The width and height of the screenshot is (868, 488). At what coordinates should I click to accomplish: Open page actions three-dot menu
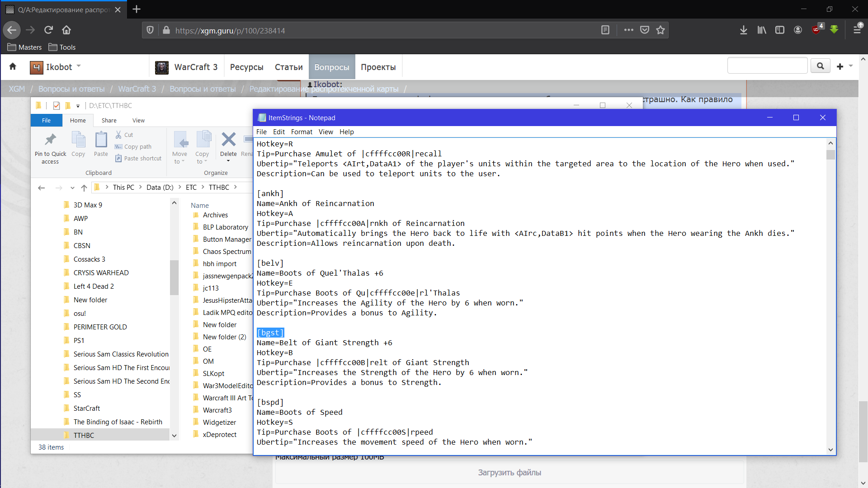pos(628,30)
